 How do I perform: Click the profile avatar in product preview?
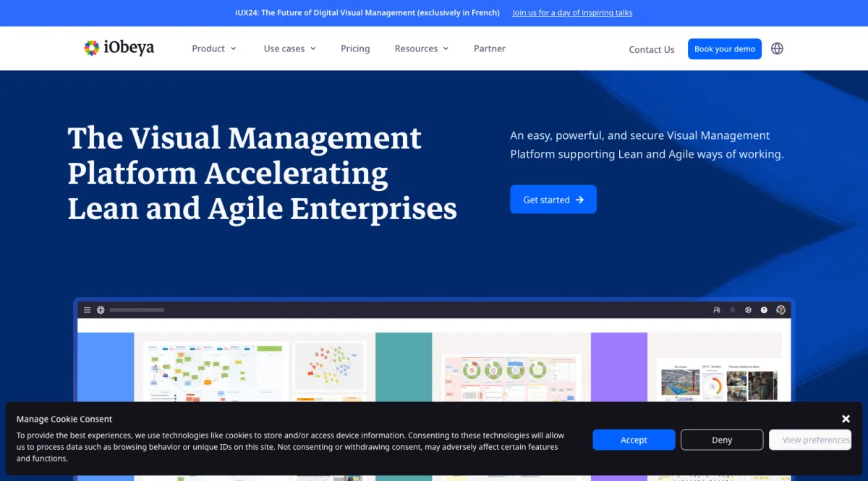780,310
